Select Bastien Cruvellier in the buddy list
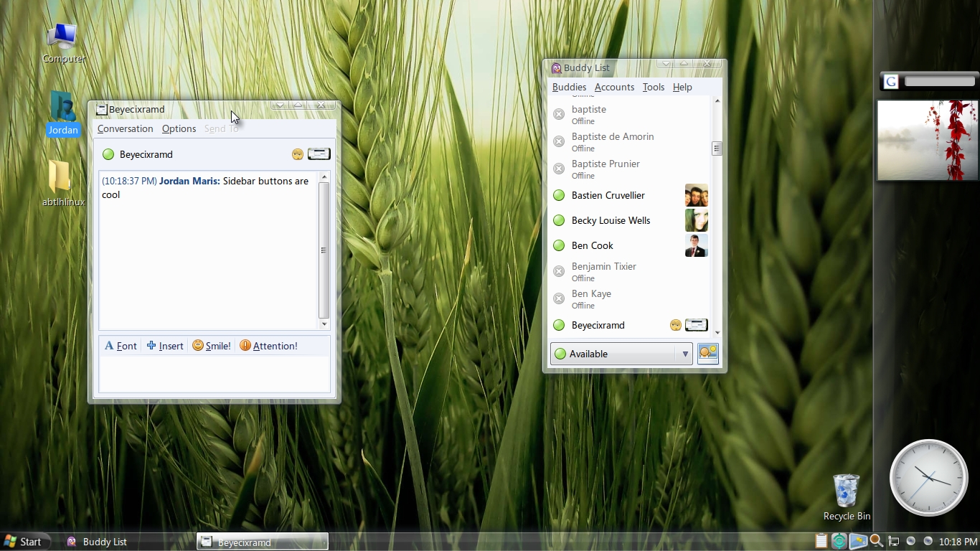Image resolution: width=980 pixels, height=551 pixels. (608, 195)
